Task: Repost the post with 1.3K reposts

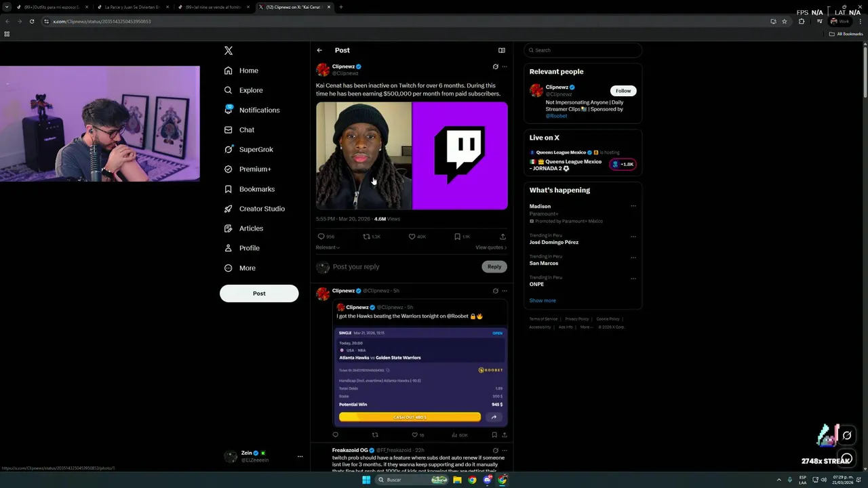Action: (x=372, y=237)
